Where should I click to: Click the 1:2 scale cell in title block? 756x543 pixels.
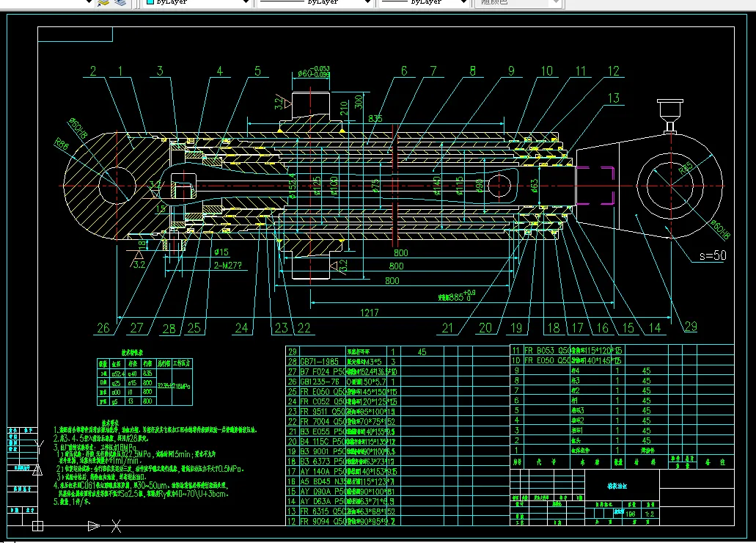click(650, 514)
